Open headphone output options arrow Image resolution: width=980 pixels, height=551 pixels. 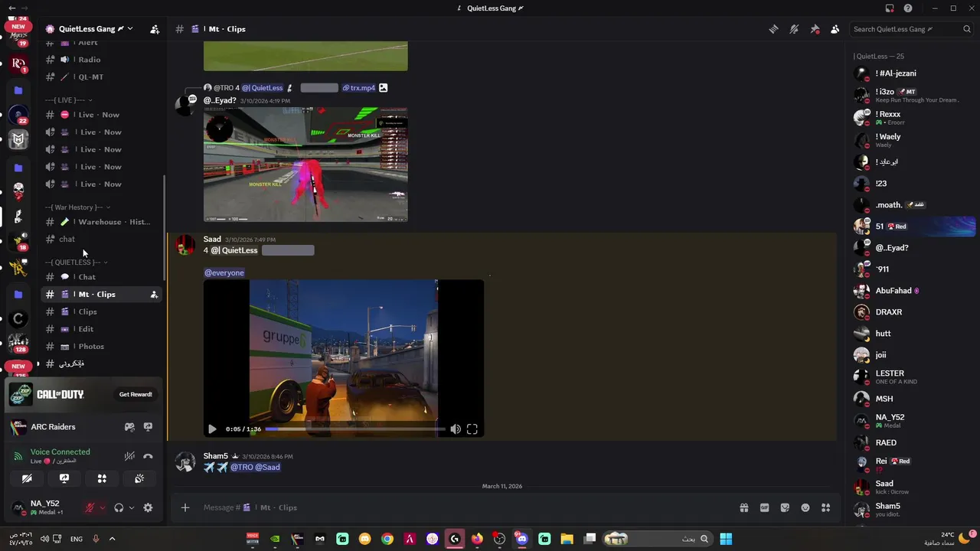click(131, 507)
